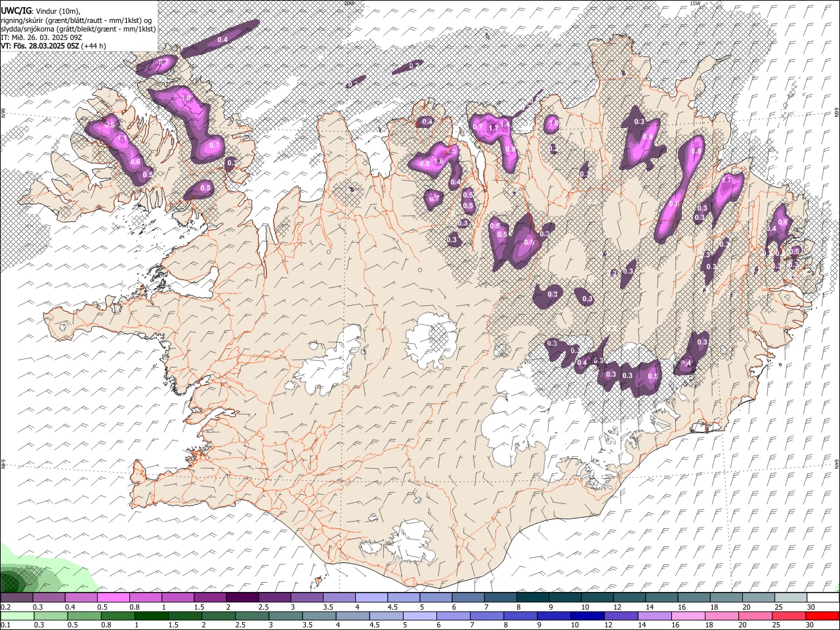Click the 'VT: Fös. 28.03.2025 05Z' valid time
The image size is (840, 630).
[41, 46]
